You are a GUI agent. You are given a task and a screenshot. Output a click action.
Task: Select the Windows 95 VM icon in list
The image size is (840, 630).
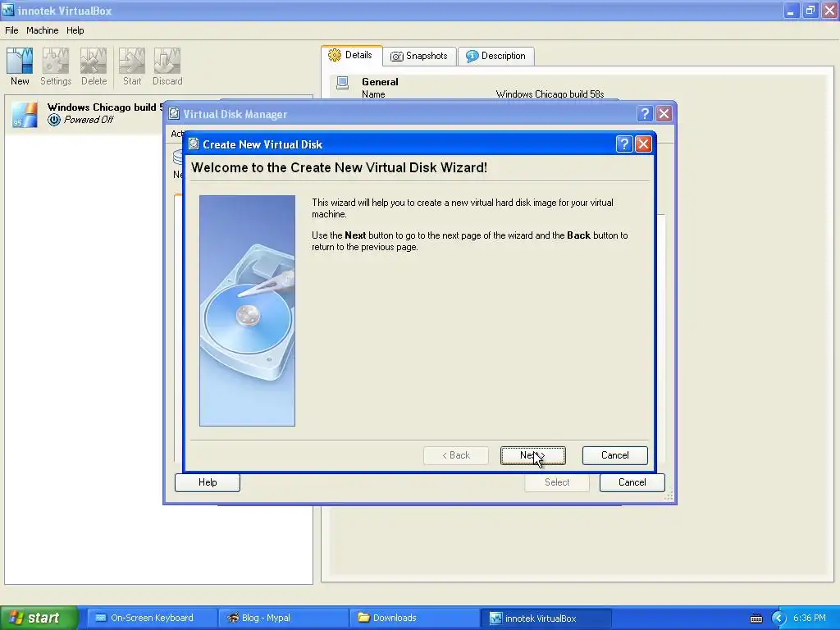pos(25,114)
